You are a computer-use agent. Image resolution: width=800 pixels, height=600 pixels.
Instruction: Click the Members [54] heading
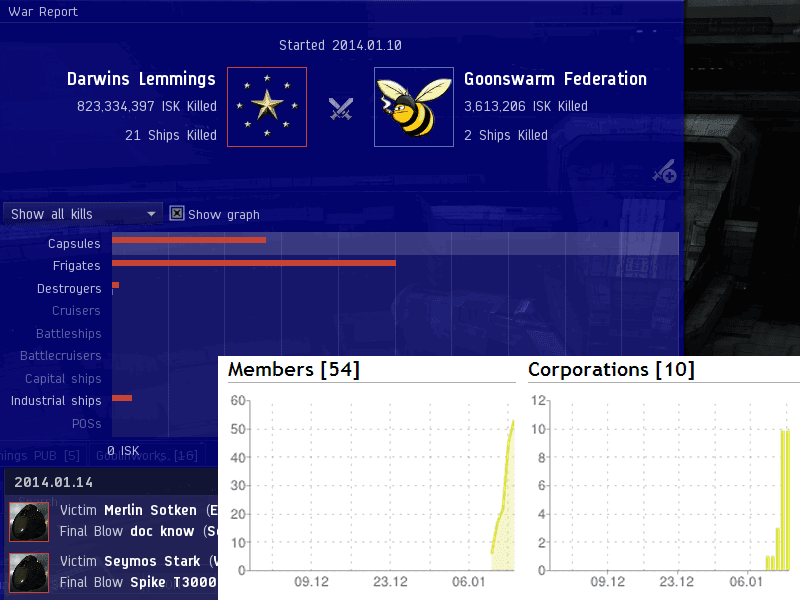[x=294, y=369]
